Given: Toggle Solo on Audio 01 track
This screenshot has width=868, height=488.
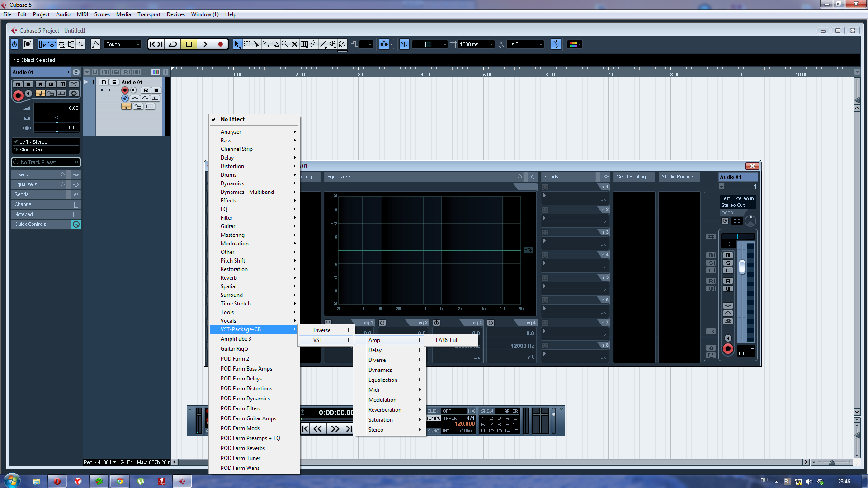Looking at the screenshot, I should point(114,82).
